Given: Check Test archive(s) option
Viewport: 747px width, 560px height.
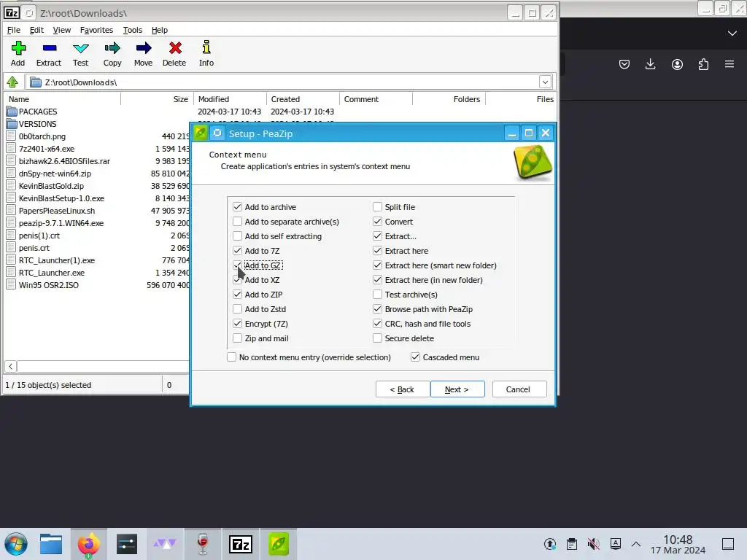Looking at the screenshot, I should [377, 295].
